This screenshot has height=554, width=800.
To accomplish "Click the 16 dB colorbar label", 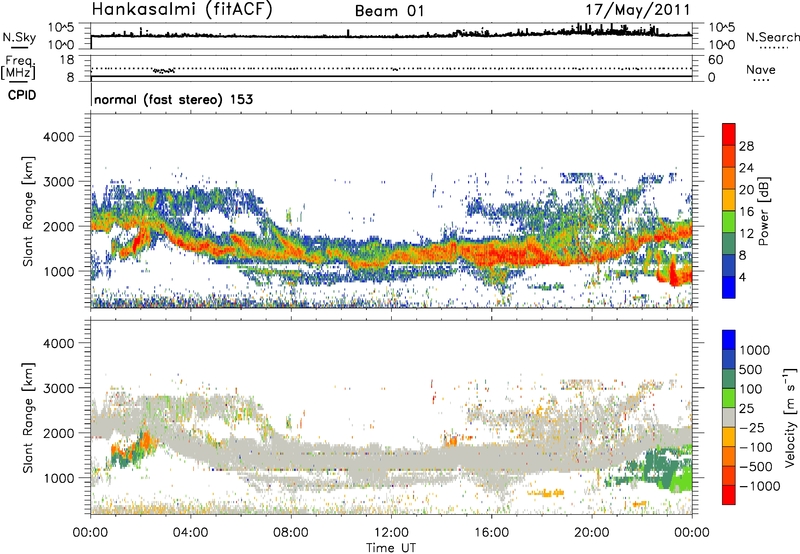I will point(746,212).
